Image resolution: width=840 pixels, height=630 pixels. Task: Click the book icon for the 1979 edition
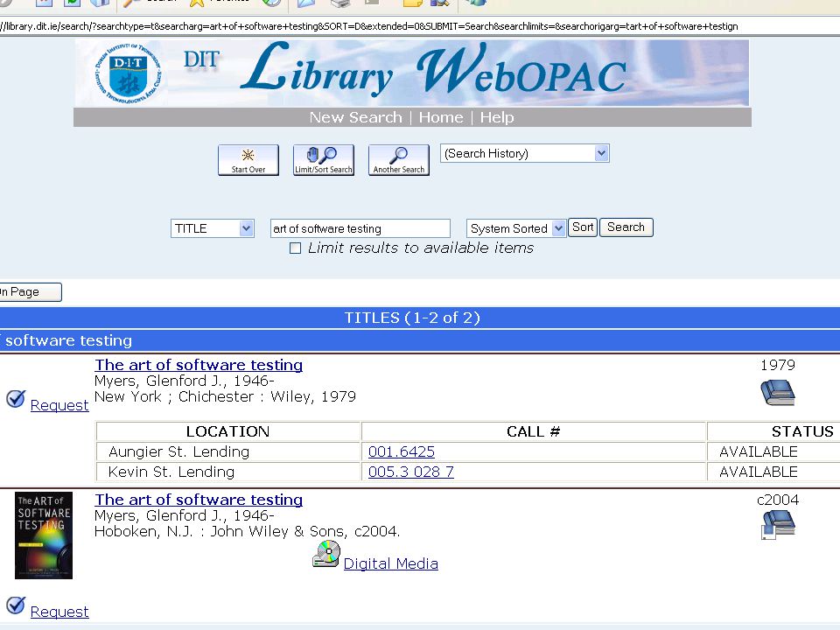coord(778,393)
